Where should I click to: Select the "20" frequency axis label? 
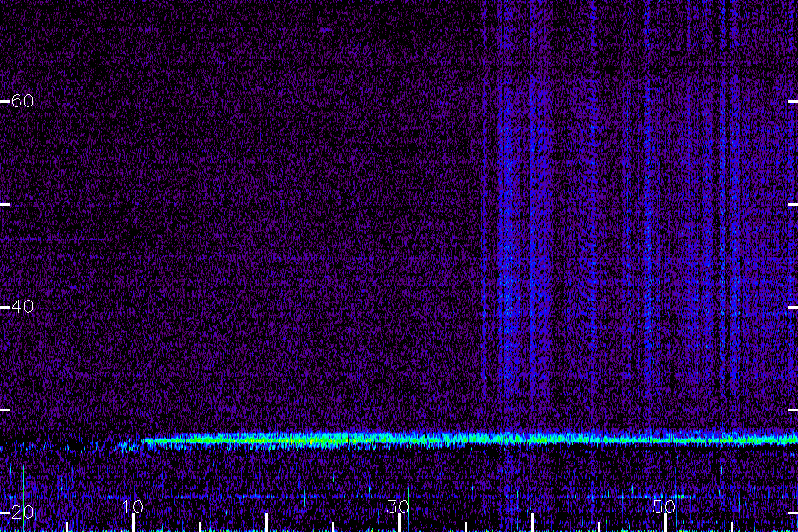[x=22, y=512]
